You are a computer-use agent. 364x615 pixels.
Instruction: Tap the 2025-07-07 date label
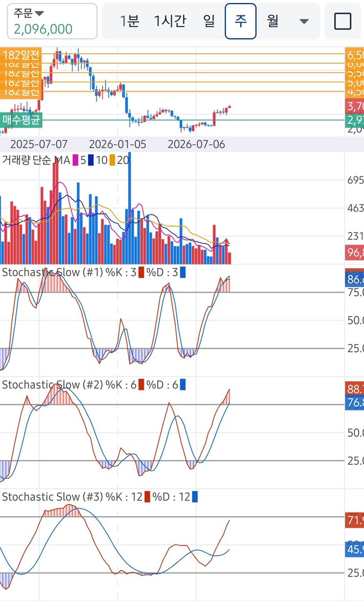pyautogui.click(x=39, y=144)
